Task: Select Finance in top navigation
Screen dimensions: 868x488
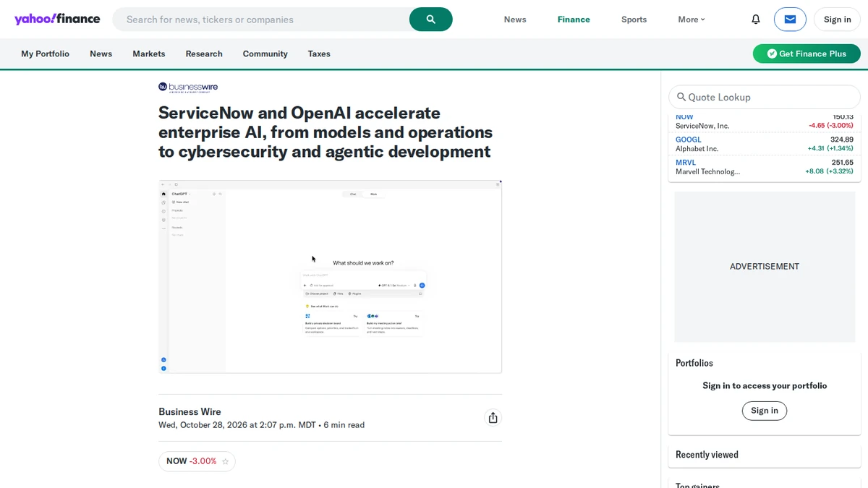Action: tap(574, 20)
